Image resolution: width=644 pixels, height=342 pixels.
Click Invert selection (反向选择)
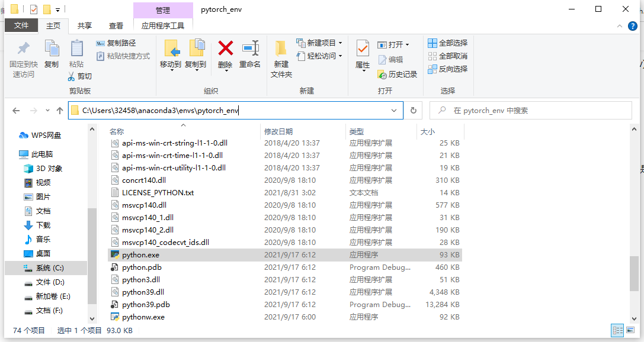click(x=448, y=69)
